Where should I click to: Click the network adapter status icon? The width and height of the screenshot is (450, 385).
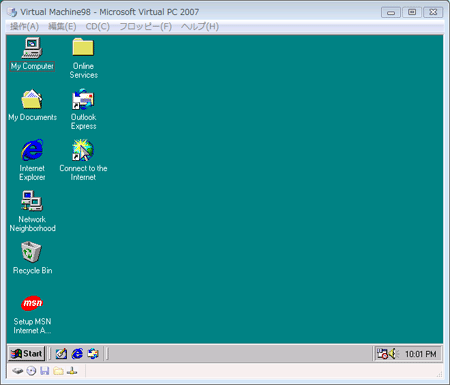coord(72,371)
